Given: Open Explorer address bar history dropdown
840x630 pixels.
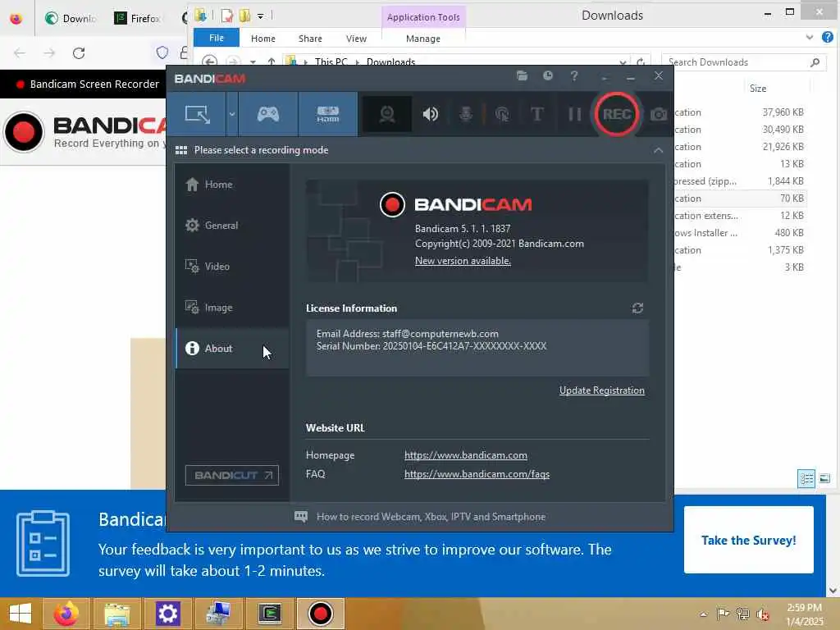Looking at the screenshot, I should coord(623,62).
